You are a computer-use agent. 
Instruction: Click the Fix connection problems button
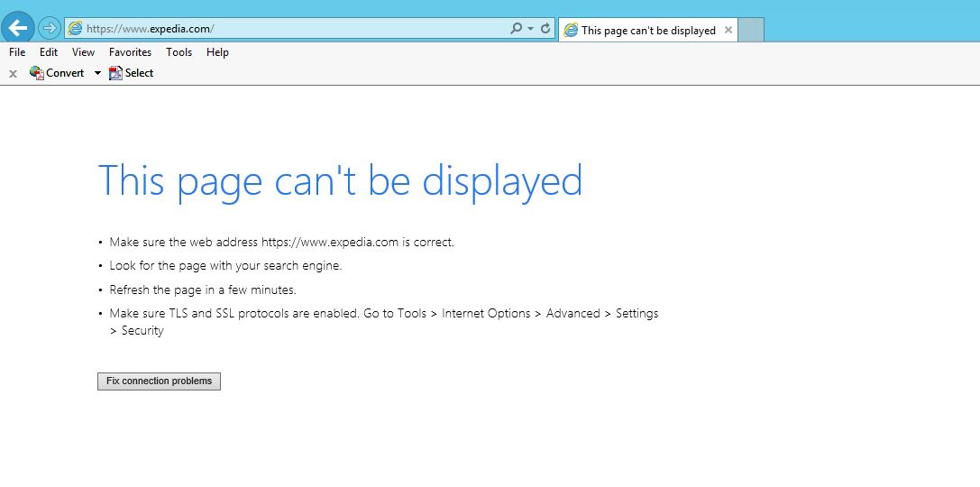pyautogui.click(x=159, y=381)
